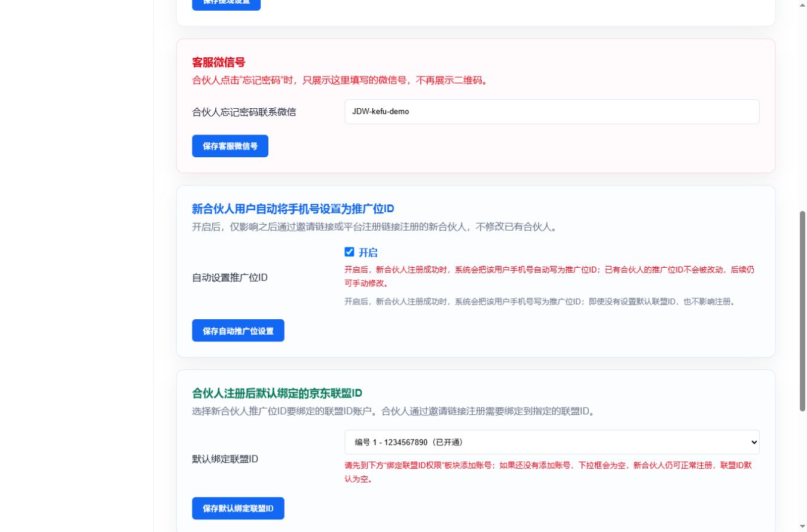807x532 pixels.
Task: Click the 保存自动推广位设置 button
Action: [238, 331]
